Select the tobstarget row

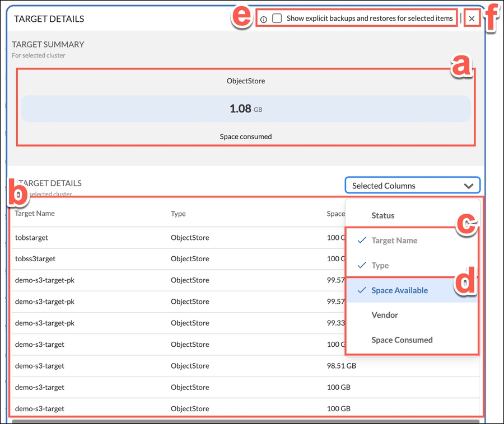point(32,238)
